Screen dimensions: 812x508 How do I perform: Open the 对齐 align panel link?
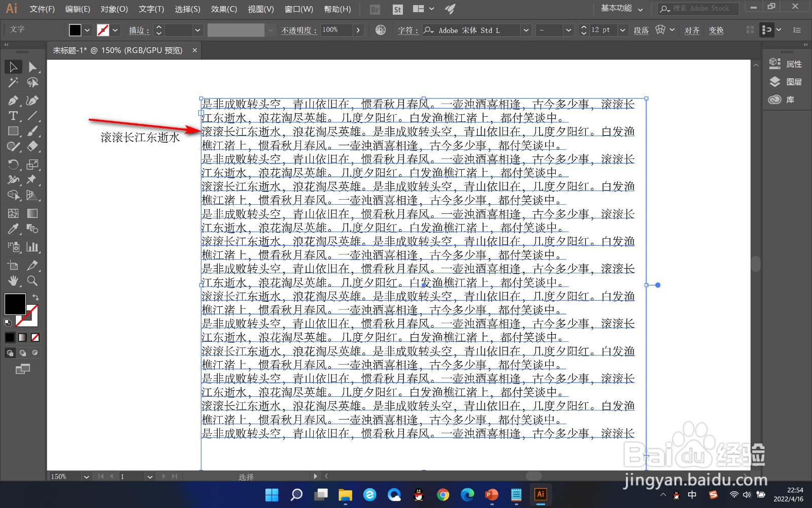(692, 30)
